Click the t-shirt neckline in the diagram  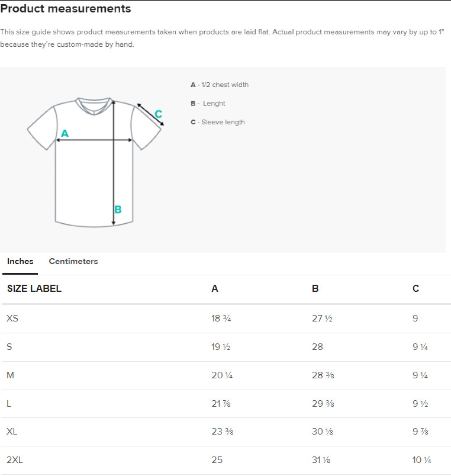[94, 105]
